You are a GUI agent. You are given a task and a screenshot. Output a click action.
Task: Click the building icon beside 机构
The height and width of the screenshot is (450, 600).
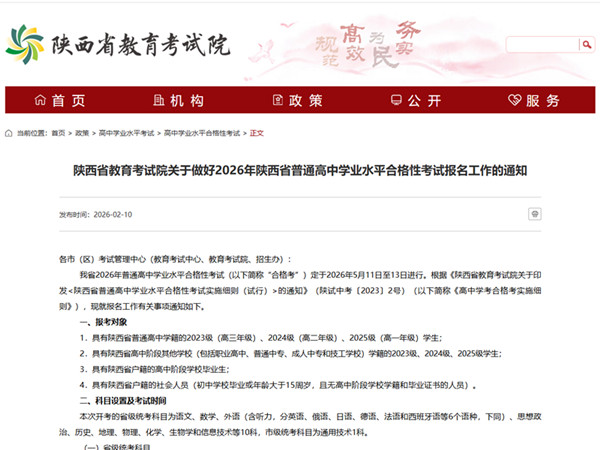point(159,100)
